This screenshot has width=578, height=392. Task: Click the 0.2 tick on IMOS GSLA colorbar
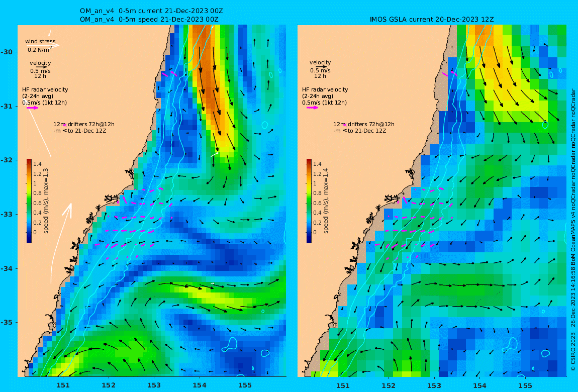click(x=317, y=223)
